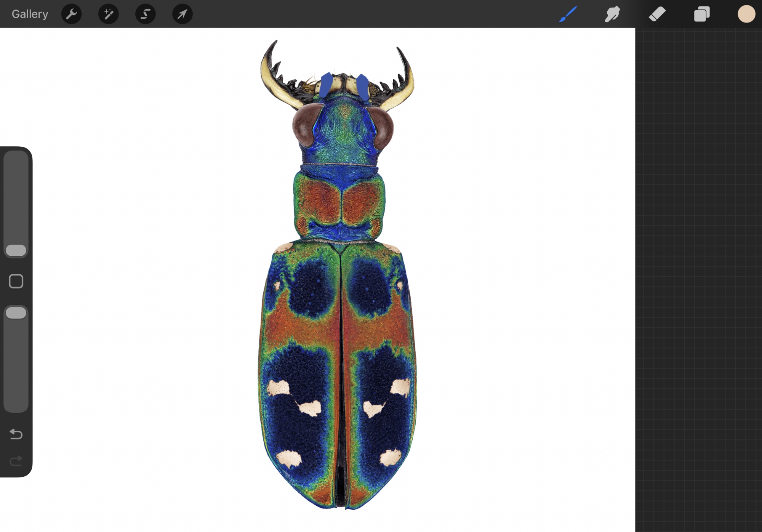
Task: Activate the Selection tool
Action: [x=145, y=14]
